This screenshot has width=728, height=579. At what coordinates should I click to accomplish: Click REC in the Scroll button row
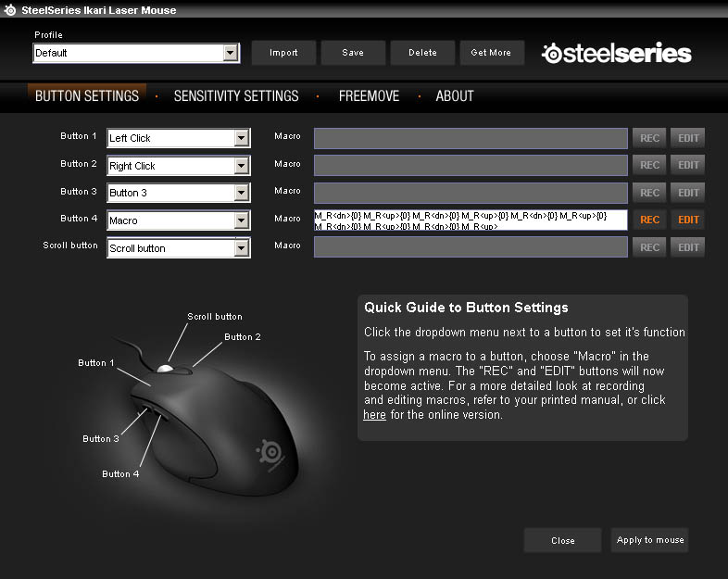tap(649, 247)
